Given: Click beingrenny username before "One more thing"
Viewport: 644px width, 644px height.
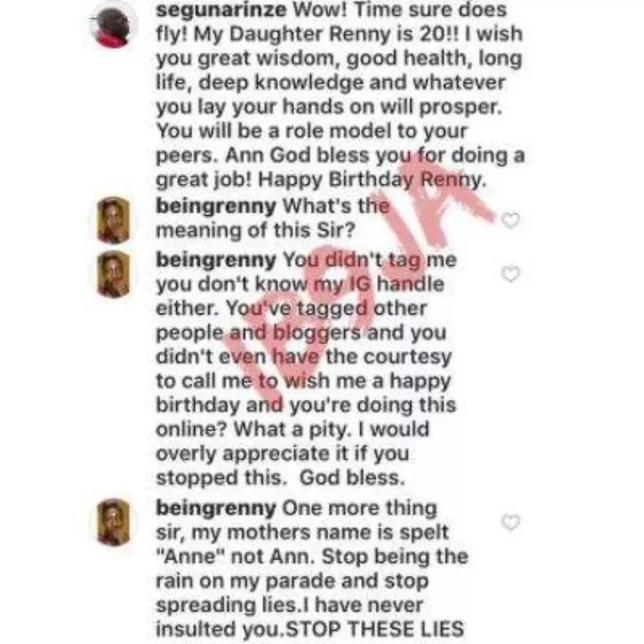Looking at the screenshot, I should 216,509.
